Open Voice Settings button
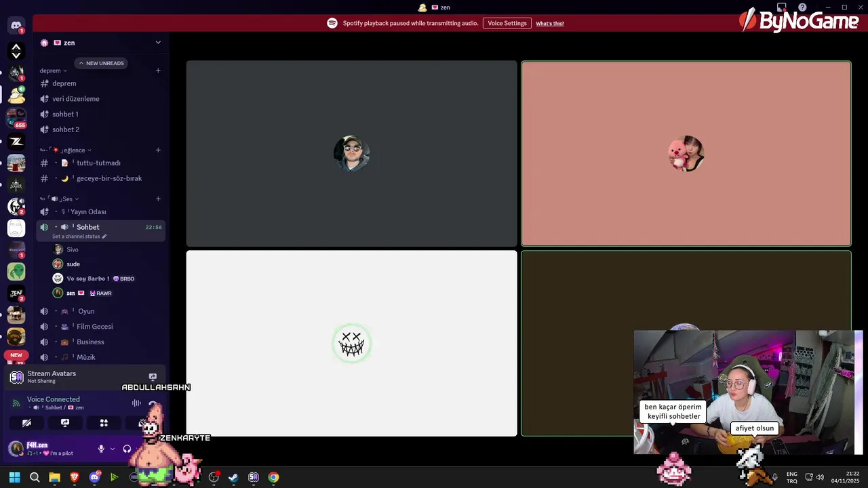Viewport: 868px width, 488px height. (x=507, y=23)
